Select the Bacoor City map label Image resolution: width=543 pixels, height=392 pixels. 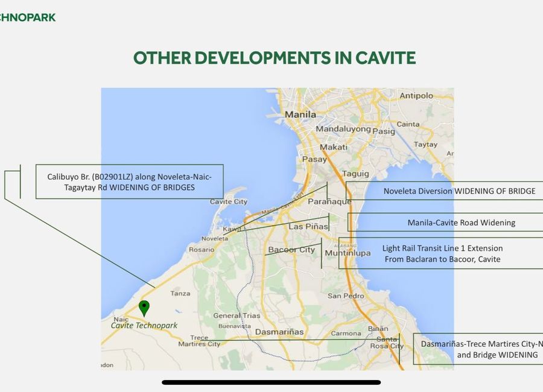pos(291,250)
